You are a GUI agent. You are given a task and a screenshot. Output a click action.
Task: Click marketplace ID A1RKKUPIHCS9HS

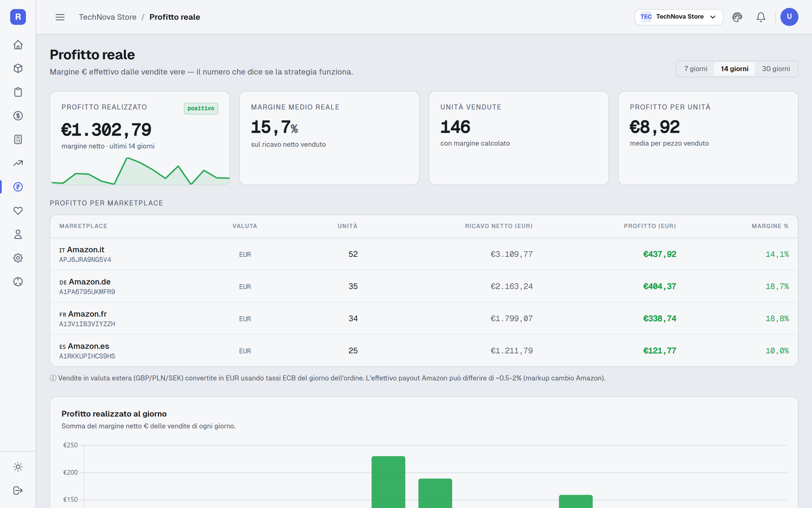[x=87, y=357]
